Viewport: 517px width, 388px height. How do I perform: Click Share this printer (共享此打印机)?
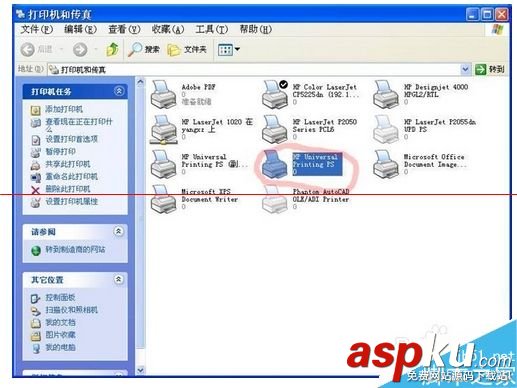[68, 164]
